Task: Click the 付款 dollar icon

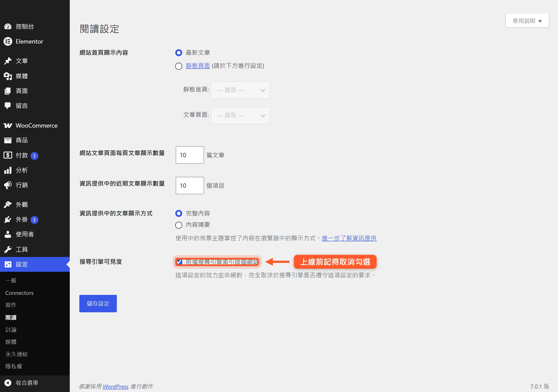Action: click(x=8, y=155)
